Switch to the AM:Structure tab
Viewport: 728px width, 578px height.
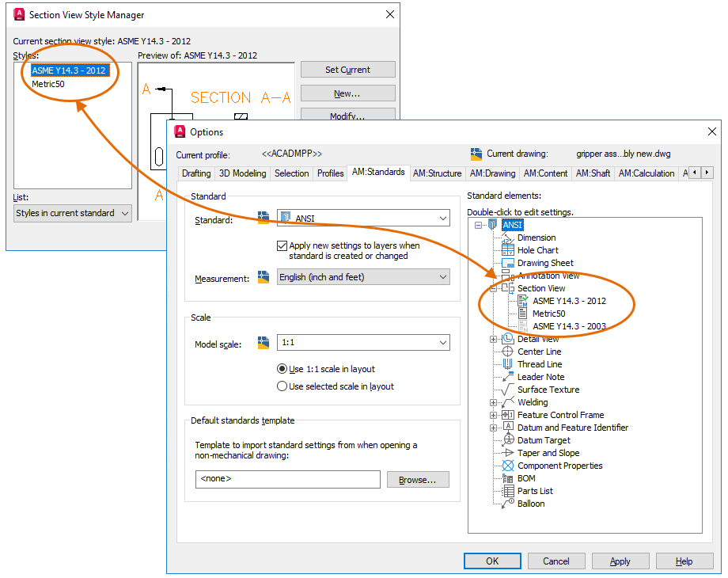click(438, 173)
